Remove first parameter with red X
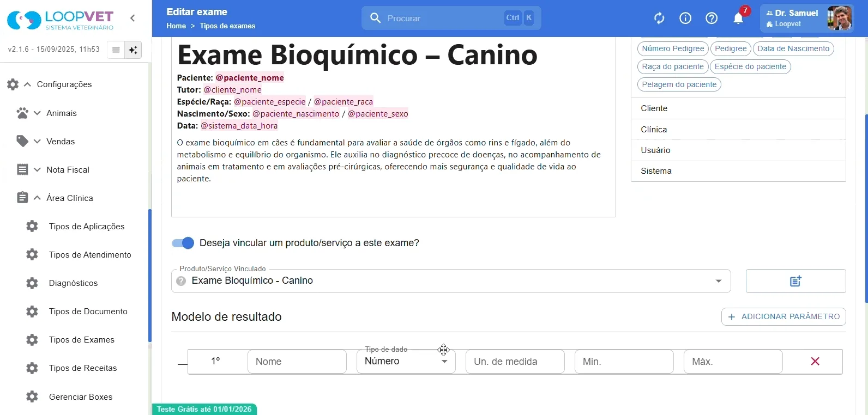 click(x=815, y=362)
